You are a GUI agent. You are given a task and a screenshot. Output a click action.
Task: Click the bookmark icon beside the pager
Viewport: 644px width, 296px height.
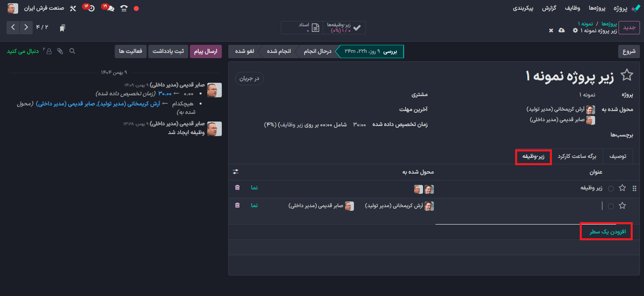62,27
